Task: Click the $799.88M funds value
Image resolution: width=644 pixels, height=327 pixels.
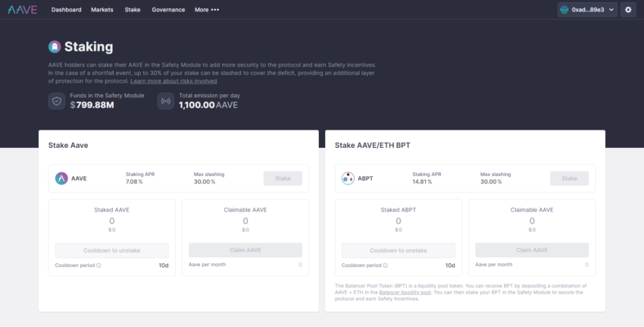Action: point(92,105)
